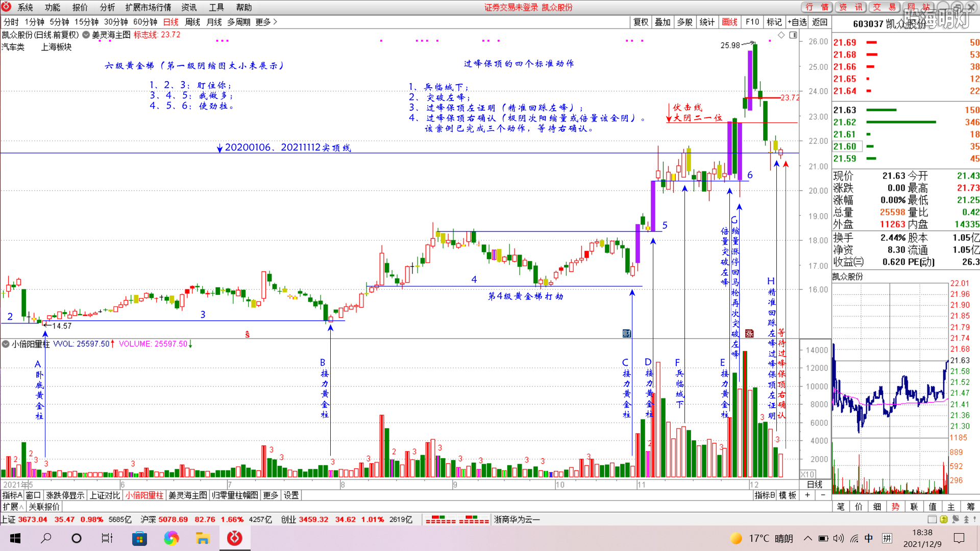This screenshot has height=551, width=980.
Task: Click the minus zoom button
Action: point(823,495)
